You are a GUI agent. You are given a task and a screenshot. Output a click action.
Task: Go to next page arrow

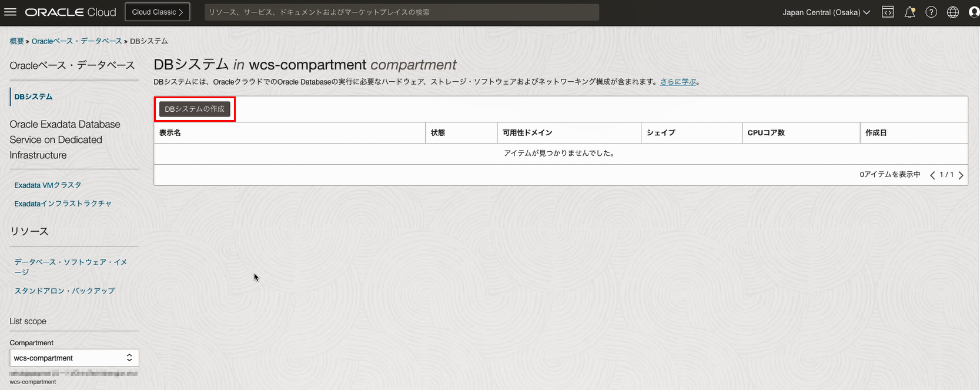pos(961,175)
